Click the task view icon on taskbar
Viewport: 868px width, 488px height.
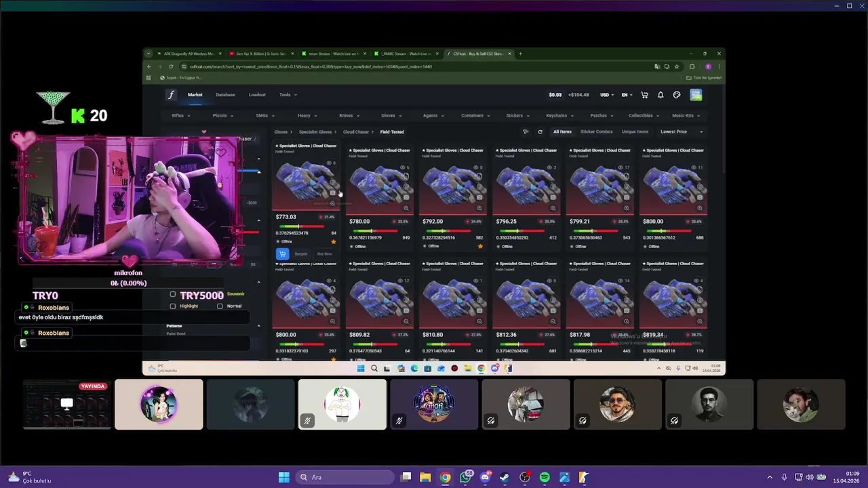tap(406, 477)
